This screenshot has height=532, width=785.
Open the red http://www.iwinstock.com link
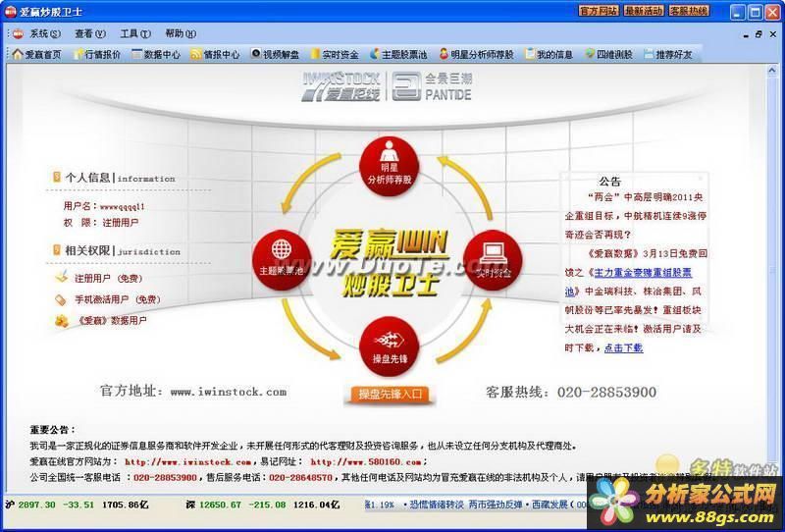click(x=187, y=462)
